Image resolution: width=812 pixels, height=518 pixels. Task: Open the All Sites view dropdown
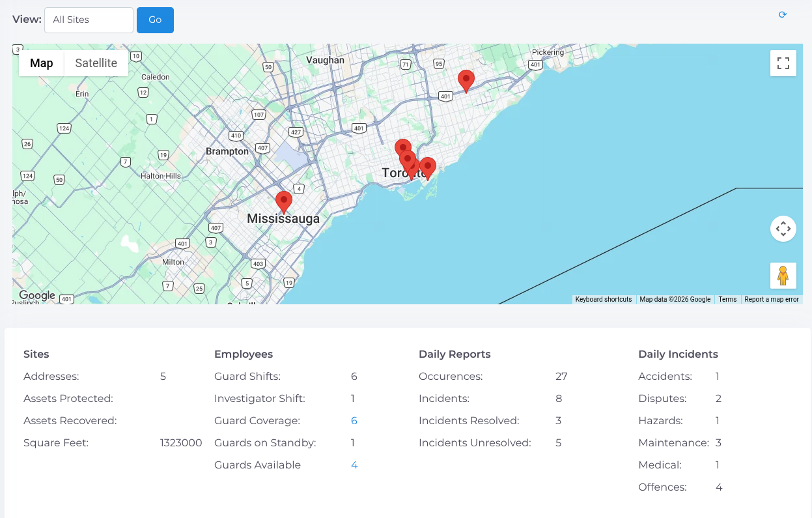pos(89,20)
